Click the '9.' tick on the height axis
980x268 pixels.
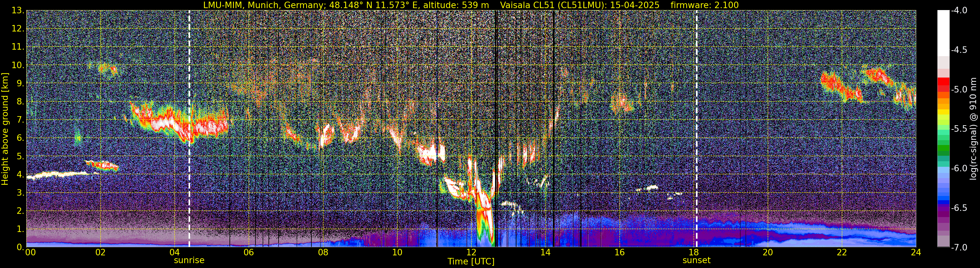point(20,83)
